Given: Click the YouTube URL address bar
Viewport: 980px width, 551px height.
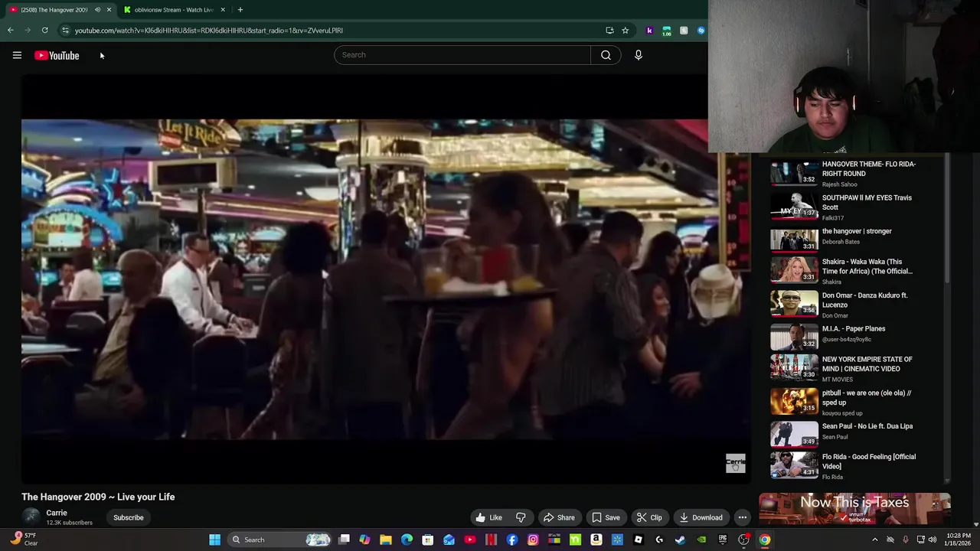Looking at the screenshot, I should tap(337, 31).
